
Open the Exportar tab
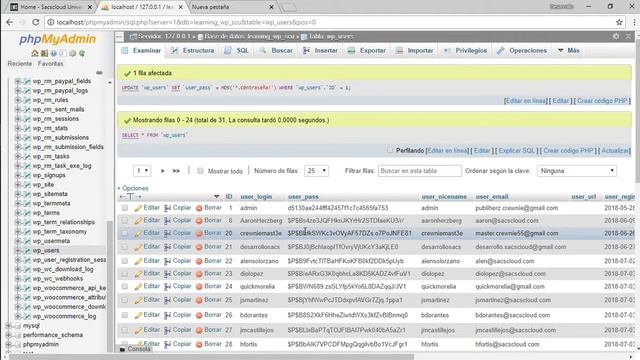coord(367,51)
